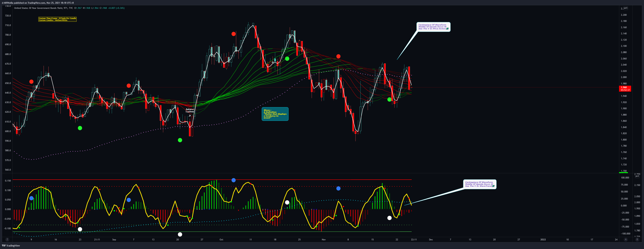
Task: Click the 971 interval value in the legend
Action: [x=65, y=8]
